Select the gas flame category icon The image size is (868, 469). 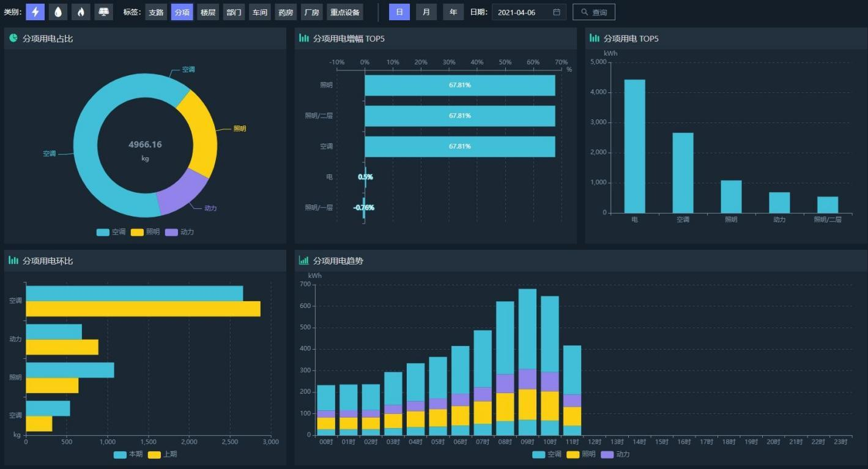pos(81,12)
